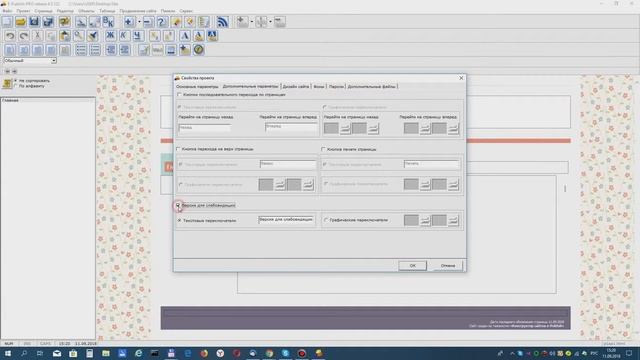Screen dimensions: 640x360
Task: Select 'Графические переключатели' radio in bottom row
Action: [x=326, y=220]
